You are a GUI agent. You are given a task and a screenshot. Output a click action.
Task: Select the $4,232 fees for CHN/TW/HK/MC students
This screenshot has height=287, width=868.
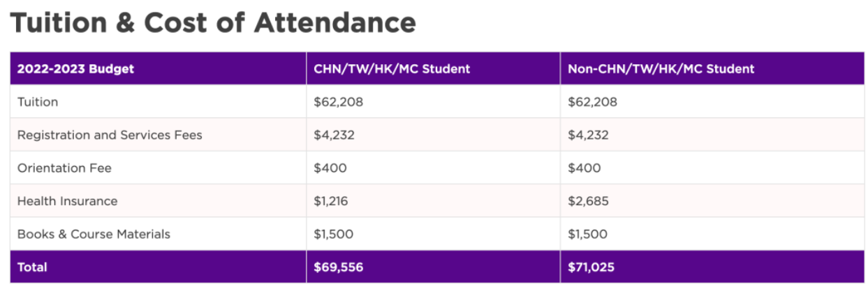[x=334, y=135]
